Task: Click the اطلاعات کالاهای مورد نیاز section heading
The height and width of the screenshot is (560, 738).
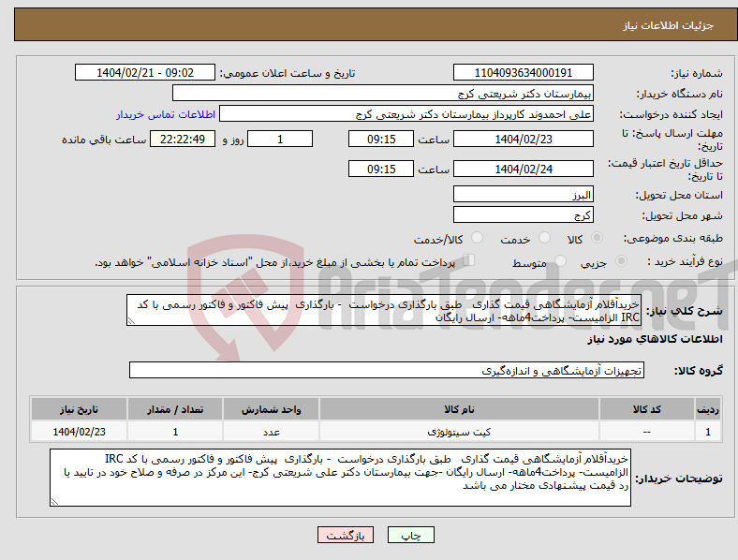Action: pos(655,339)
